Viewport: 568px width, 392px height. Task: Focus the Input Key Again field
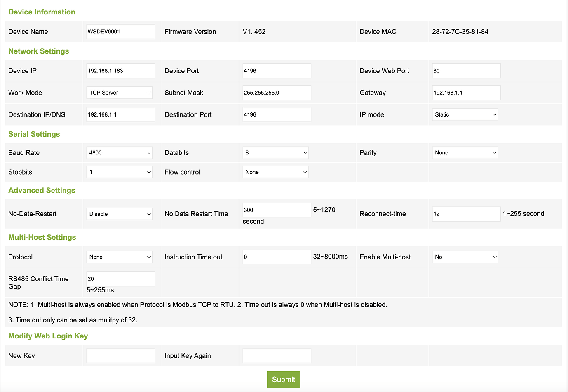coord(277,356)
